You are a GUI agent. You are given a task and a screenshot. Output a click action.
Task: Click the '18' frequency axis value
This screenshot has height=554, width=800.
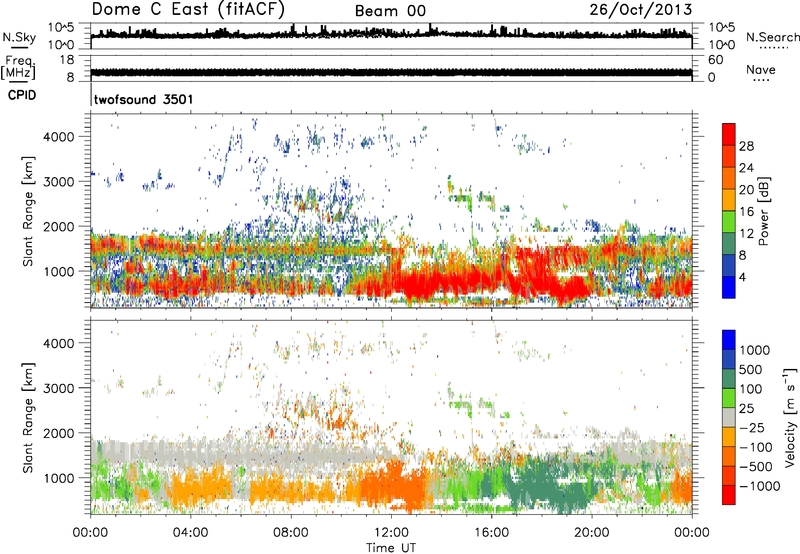pos(66,60)
